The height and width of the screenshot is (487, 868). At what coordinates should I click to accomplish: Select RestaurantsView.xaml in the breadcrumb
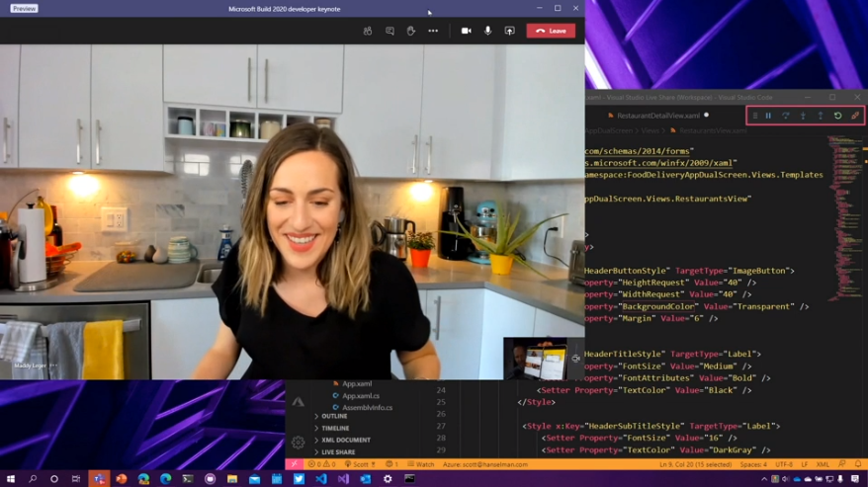[x=713, y=130]
